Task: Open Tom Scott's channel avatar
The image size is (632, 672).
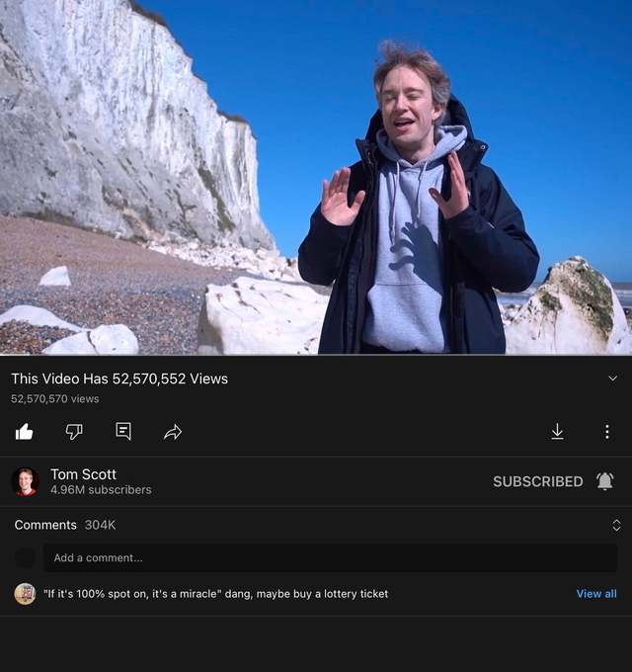Action: [26, 481]
